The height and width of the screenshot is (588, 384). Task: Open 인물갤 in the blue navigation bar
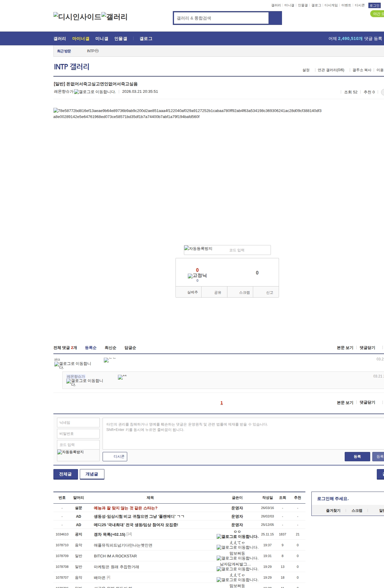(x=121, y=38)
